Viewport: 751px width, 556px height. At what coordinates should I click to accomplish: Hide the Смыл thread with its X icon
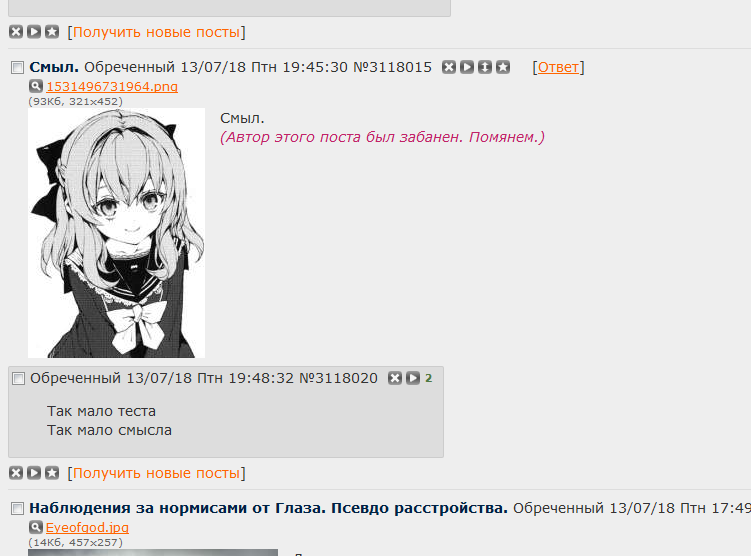pyautogui.click(x=449, y=67)
